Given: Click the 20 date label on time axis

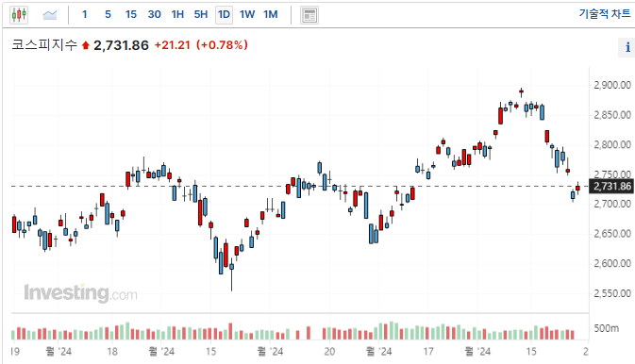Looking at the screenshot, I should coord(329,352).
